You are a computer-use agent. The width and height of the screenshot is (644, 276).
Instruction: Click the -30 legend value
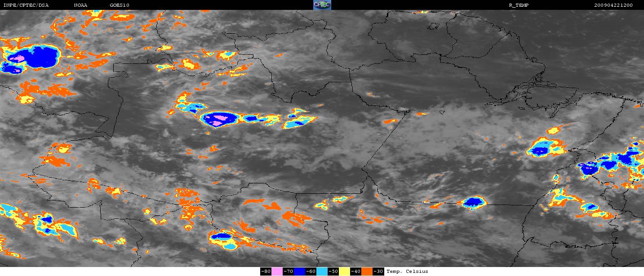coord(378,272)
